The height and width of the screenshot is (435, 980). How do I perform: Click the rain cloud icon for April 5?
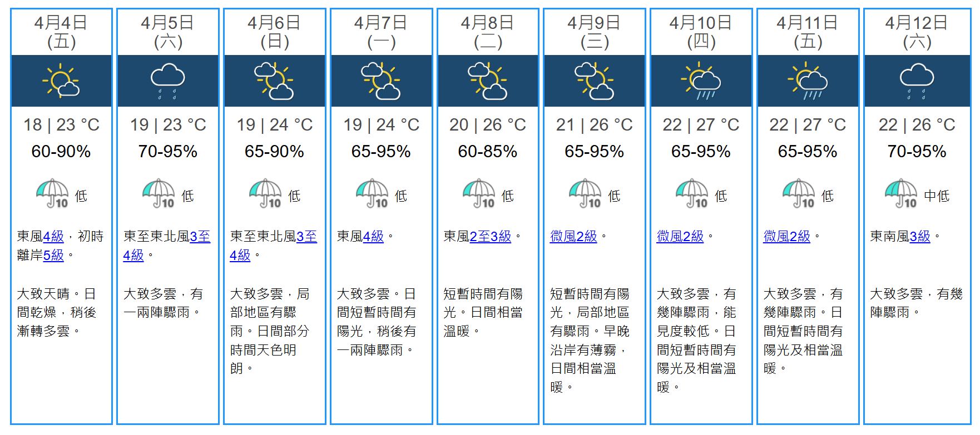168,81
